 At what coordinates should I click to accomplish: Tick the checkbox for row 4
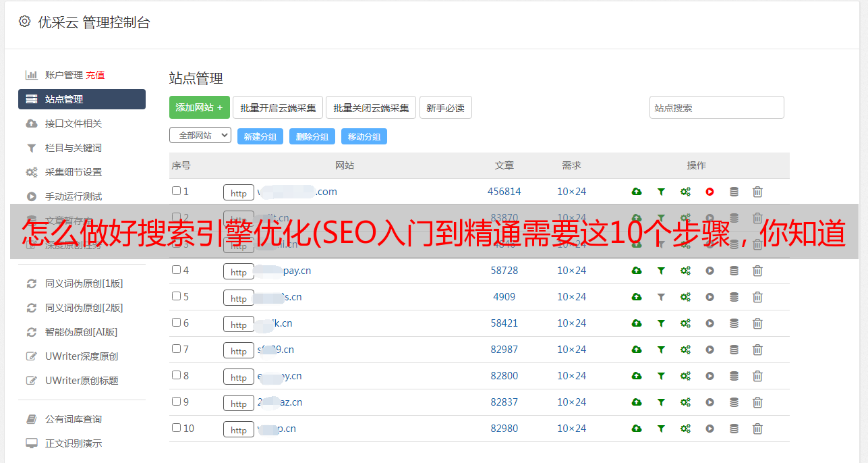tap(176, 270)
